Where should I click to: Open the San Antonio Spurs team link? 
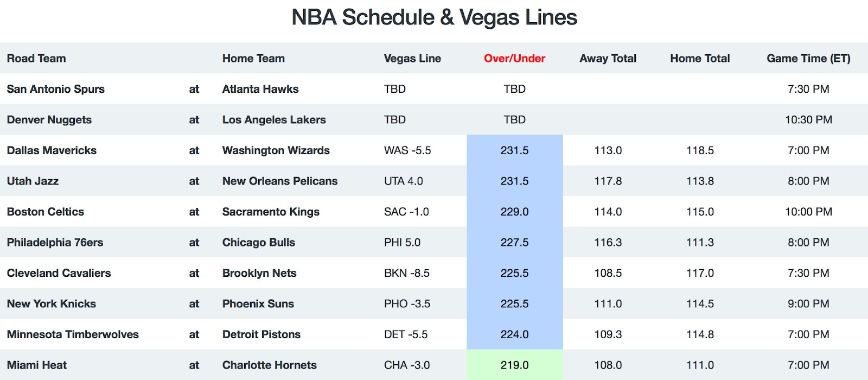click(x=56, y=89)
